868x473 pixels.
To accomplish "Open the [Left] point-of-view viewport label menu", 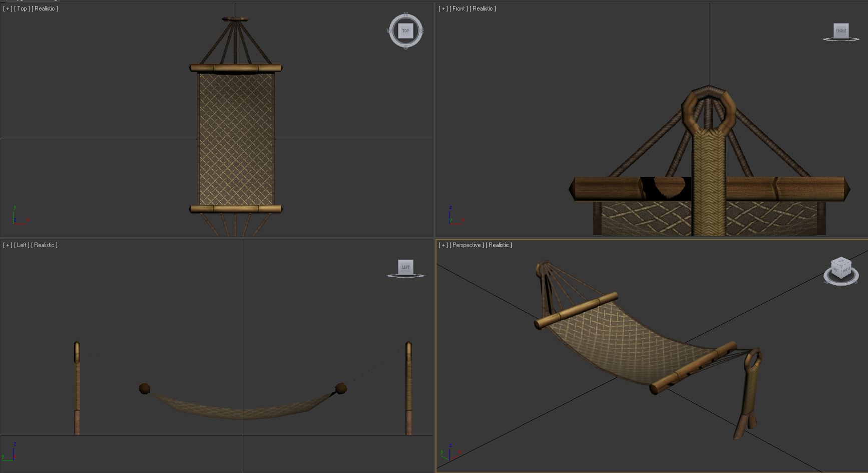I will [22, 245].
